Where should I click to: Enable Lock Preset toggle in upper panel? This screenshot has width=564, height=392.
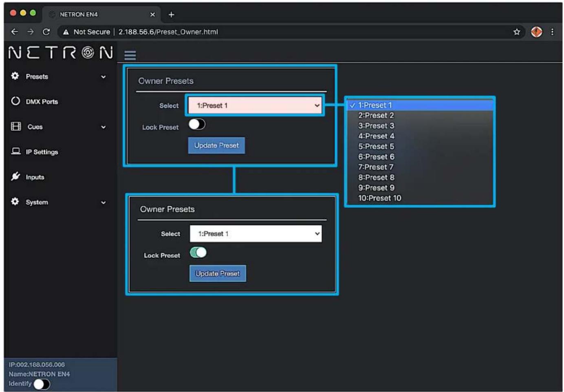(197, 124)
